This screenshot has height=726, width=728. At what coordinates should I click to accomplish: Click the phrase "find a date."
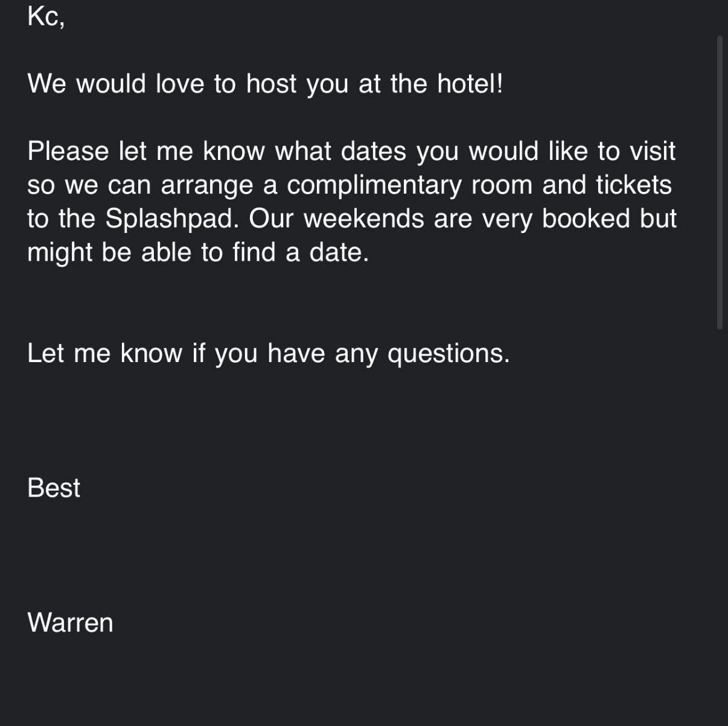301,252
